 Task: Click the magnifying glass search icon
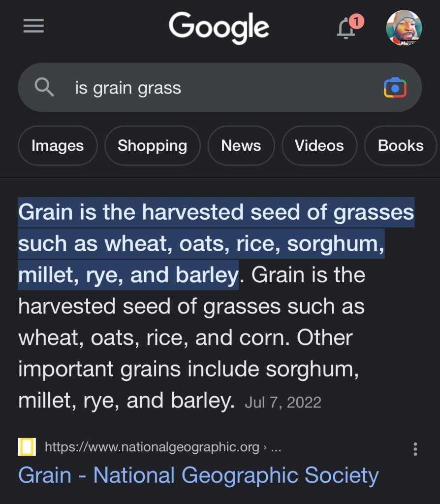44,88
